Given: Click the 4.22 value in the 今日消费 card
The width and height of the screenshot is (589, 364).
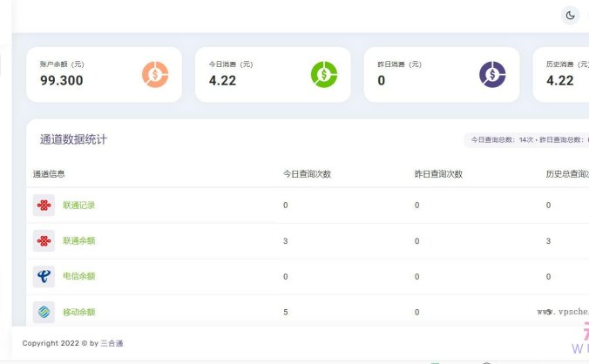Looking at the screenshot, I should (222, 80).
